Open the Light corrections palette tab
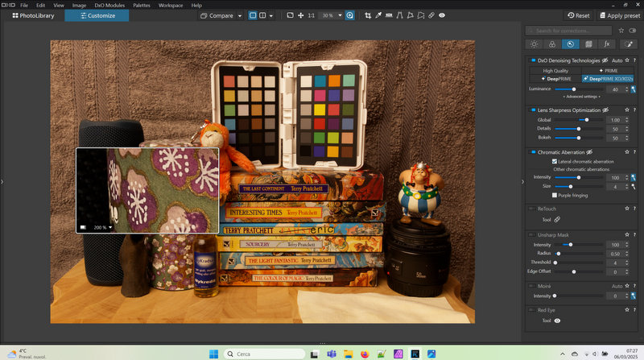 pyautogui.click(x=534, y=44)
